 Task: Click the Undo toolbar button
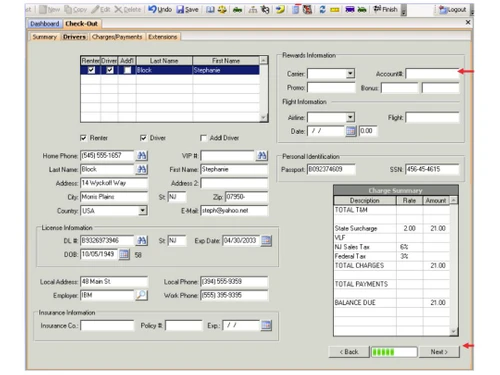(160, 10)
